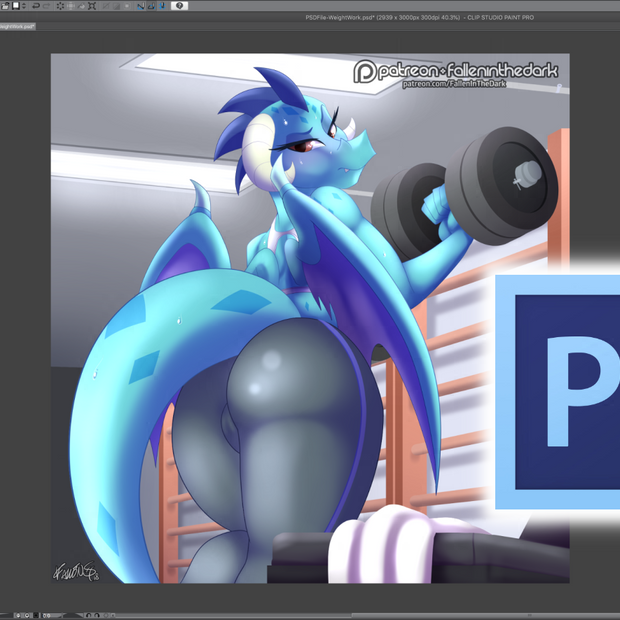The width and height of the screenshot is (620, 620).
Task: Click the Clear (dotted circle) icon
Action: [60, 6]
